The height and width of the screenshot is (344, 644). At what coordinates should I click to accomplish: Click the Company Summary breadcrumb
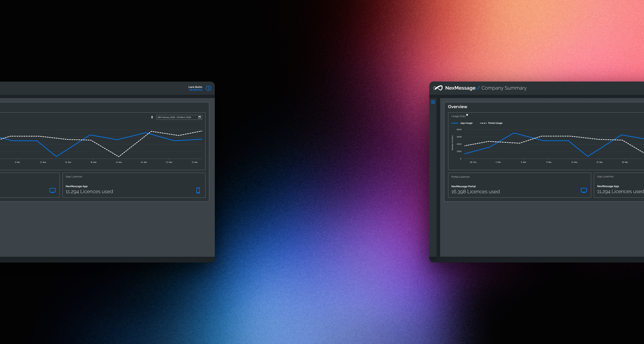tap(504, 88)
